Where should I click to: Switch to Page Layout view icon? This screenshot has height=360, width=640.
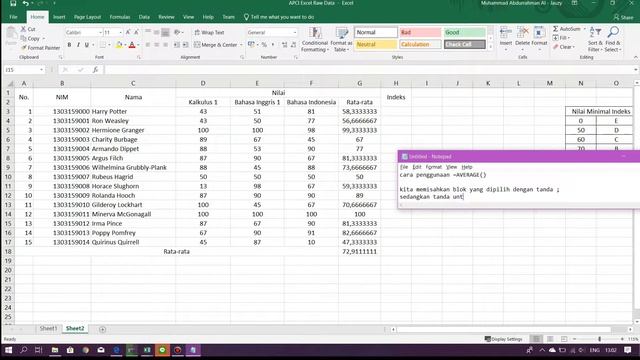550,339
